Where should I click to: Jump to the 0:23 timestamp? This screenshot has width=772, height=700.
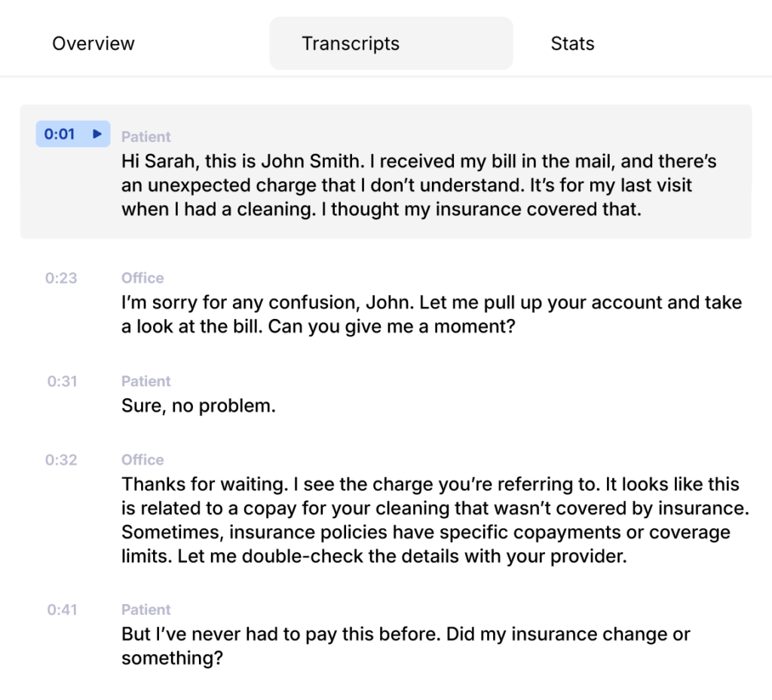[61, 278]
